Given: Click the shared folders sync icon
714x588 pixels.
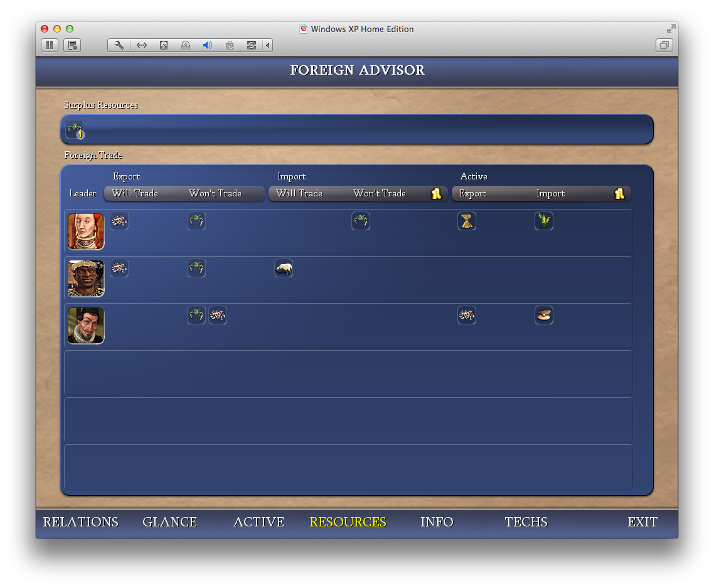Looking at the screenshot, I should [252, 45].
